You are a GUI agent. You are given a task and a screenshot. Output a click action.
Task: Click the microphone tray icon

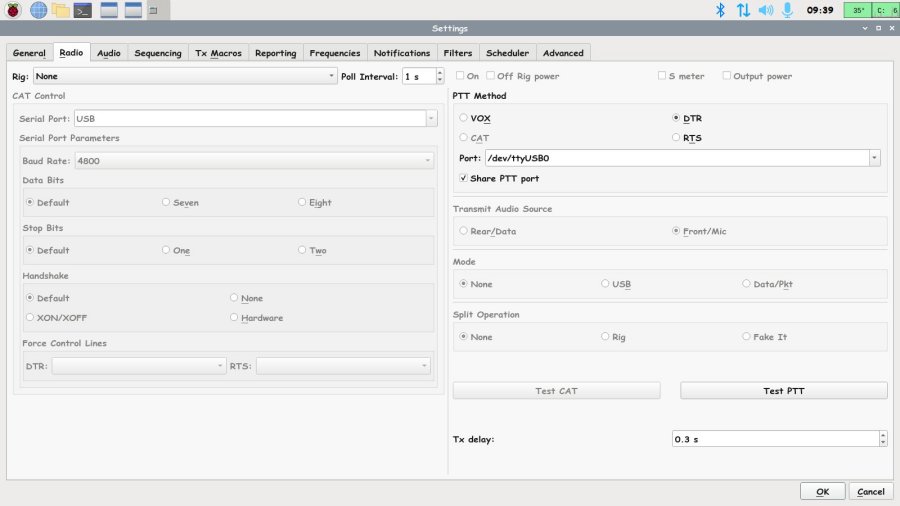(788, 10)
